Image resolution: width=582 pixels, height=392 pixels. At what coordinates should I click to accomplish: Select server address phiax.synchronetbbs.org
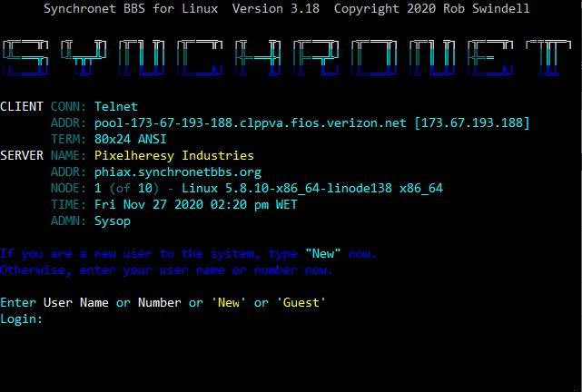[x=178, y=172]
